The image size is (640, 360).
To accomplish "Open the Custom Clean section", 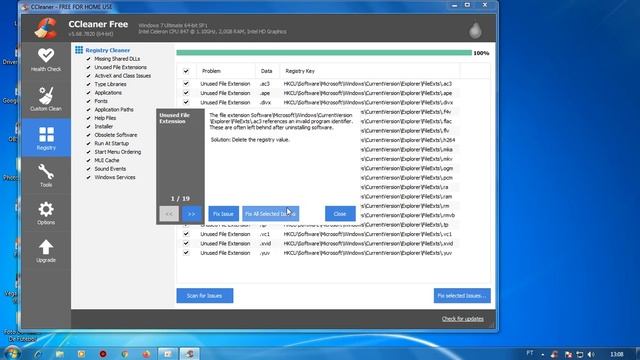I will [x=46, y=99].
